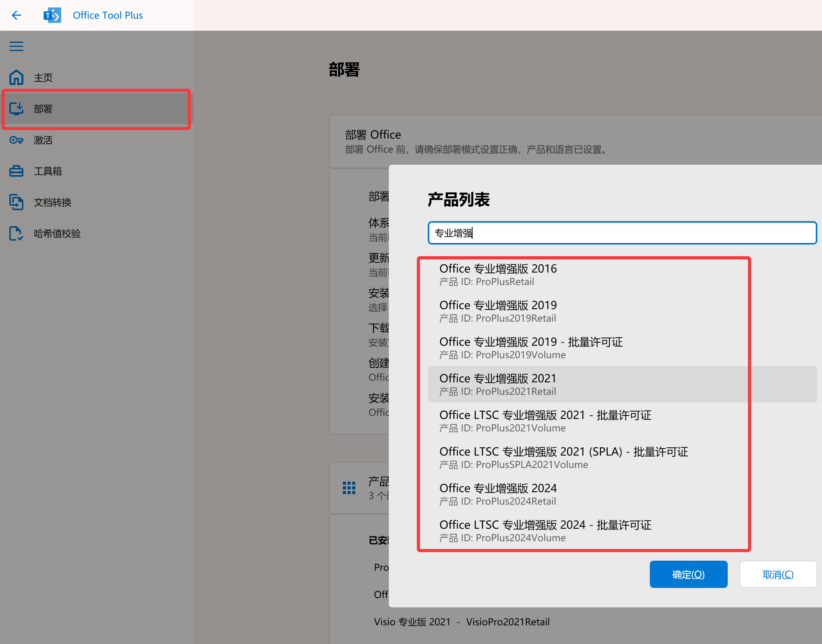Image resolution: width=822 pixels, height=644 pixels.
Task: Confirm with the 确定(O) button
Action: tap(688, 574)
